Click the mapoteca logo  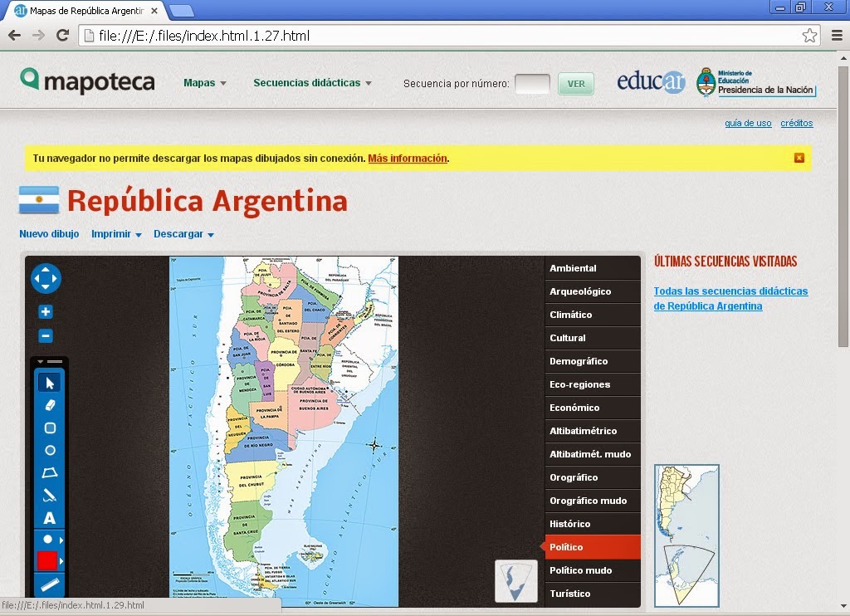tap(87, 81)
